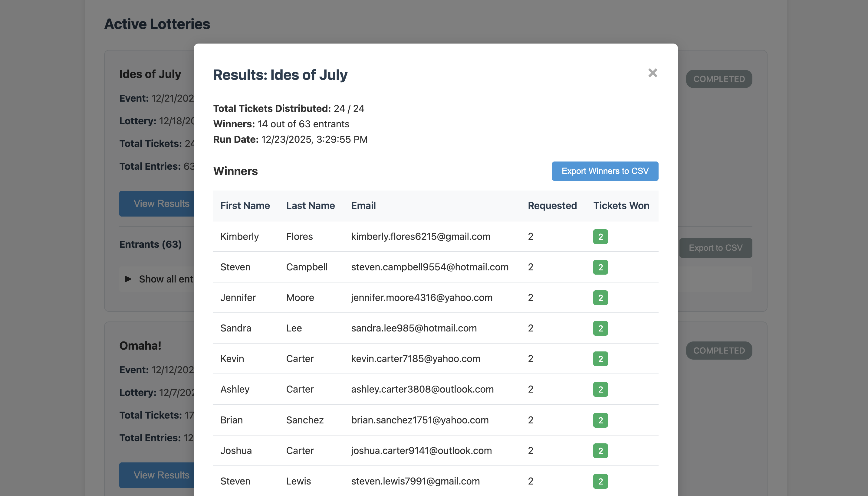The image size is (868, 496).
Task: Click the COMPLETED badge for the Omaha! lottery
Action: point(719,350)
